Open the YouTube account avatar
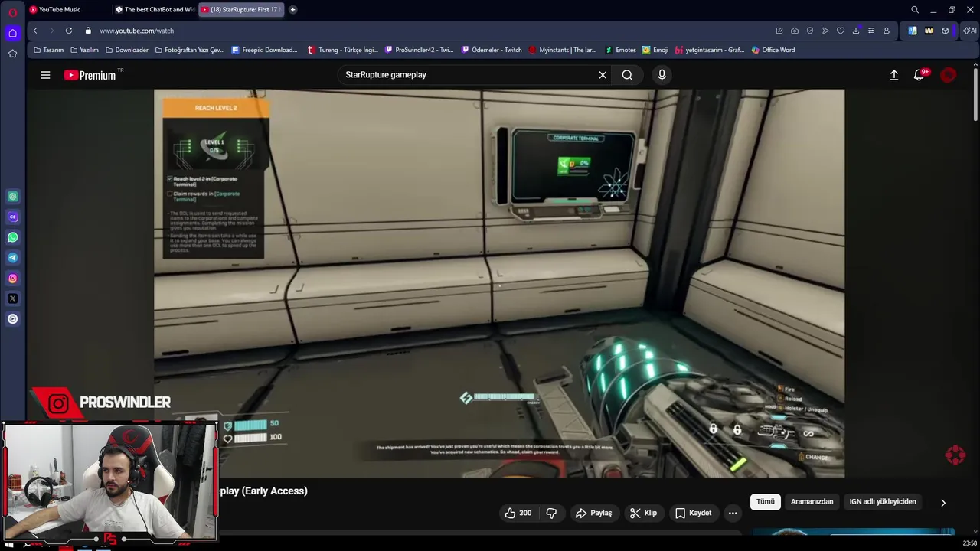The width and height of the screenshot is (980, 551). [949, 75]
